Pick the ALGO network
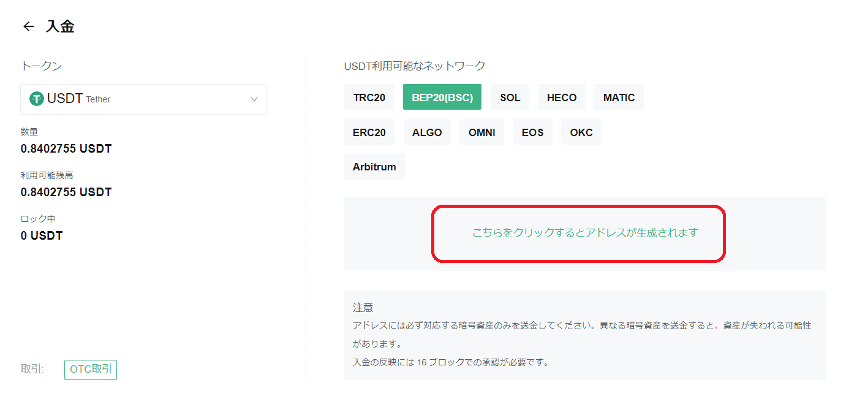This screenshot has width=868, height=396. coord(427,132)
